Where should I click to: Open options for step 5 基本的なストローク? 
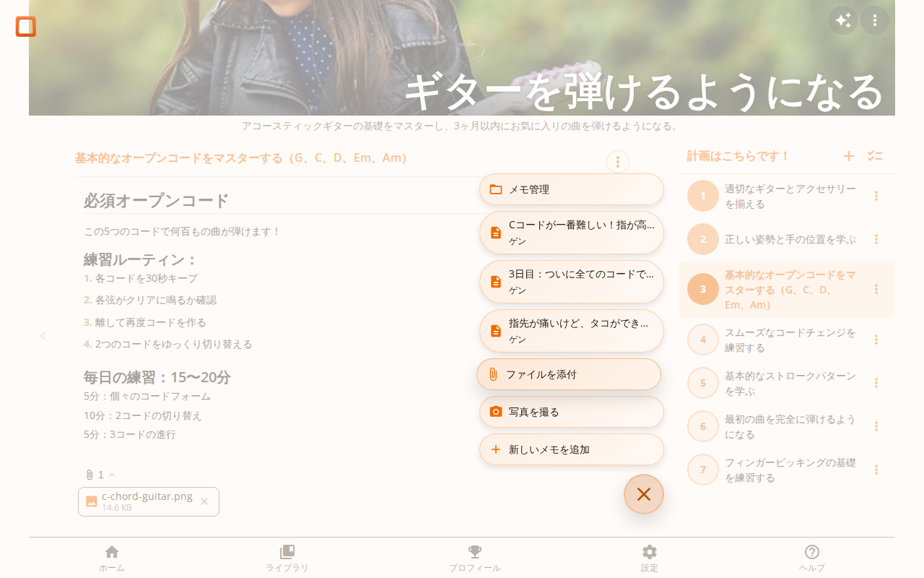tap(876, 383)
